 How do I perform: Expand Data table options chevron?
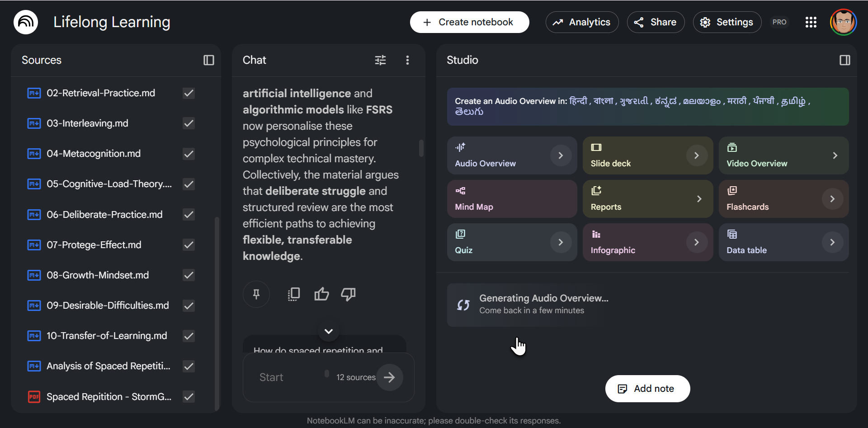(x=832, y=242)
